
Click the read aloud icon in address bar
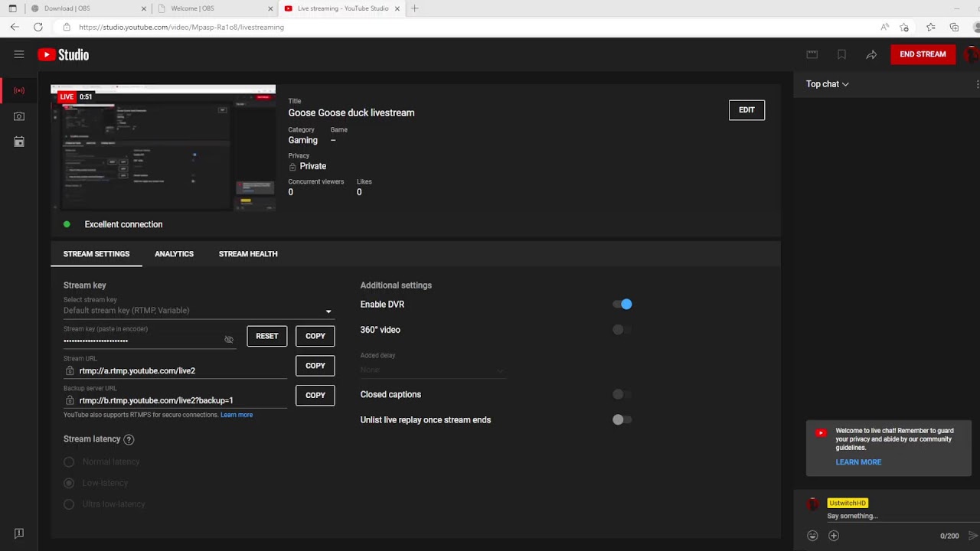coord(884,27)
